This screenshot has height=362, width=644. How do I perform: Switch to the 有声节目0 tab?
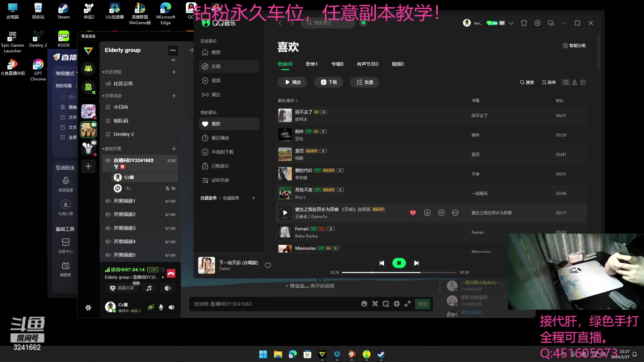(x=367, y=64)
